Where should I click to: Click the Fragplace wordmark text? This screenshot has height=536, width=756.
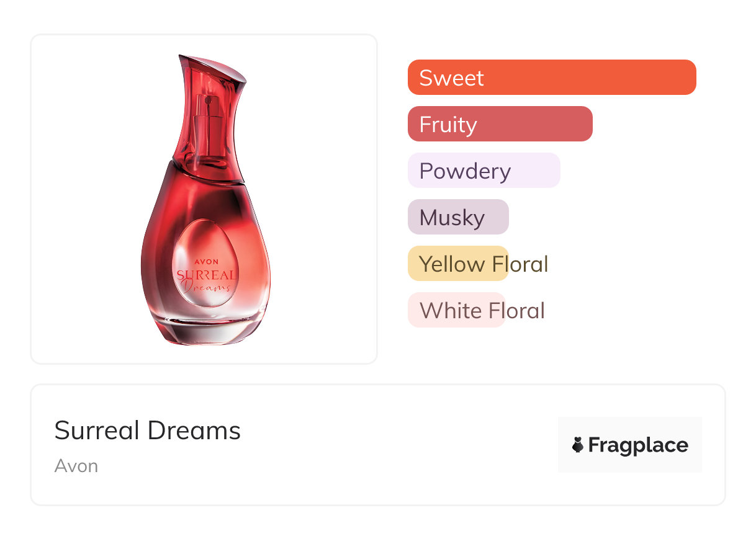click(638, 445)
